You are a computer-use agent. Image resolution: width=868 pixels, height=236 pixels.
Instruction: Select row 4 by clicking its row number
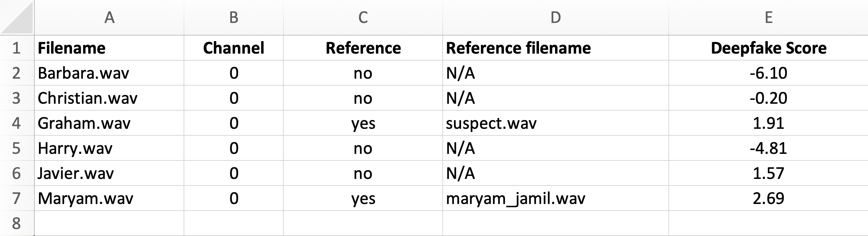coord(16,123)
